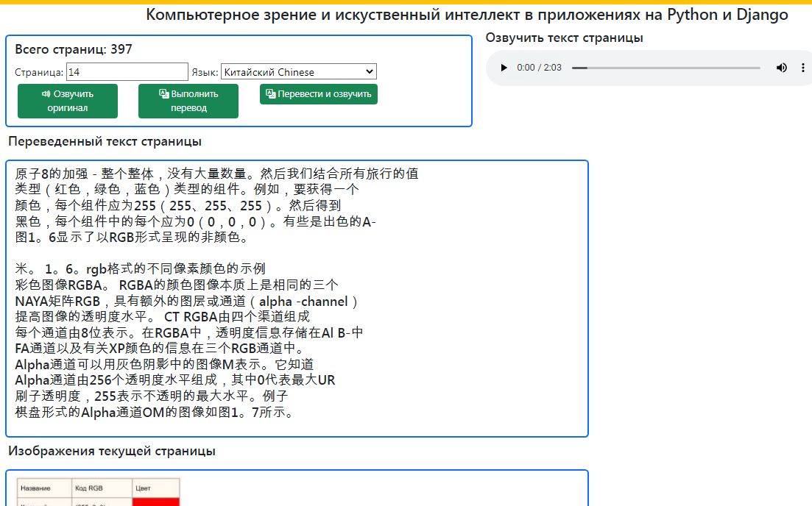812x506 pixels.
Task: Click the Изображения текущей страницы heading
Action: (112, 451)
